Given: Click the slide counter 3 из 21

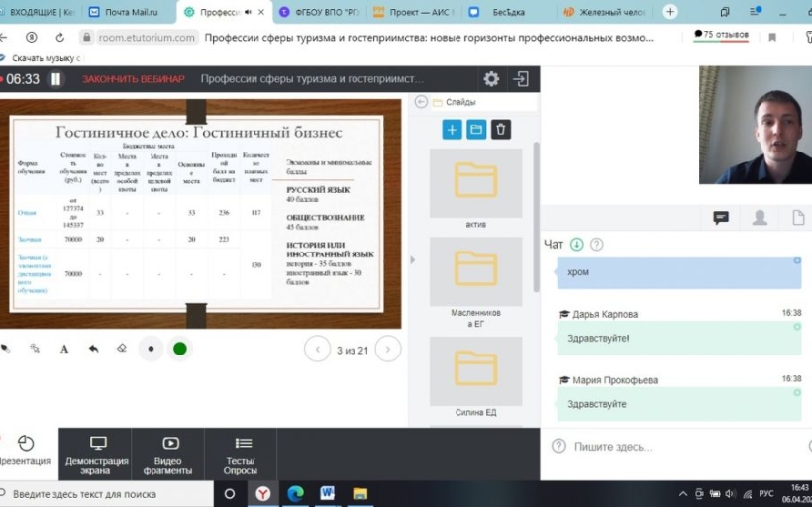Looking at the screenshot, I should click(x=353, y=351).
